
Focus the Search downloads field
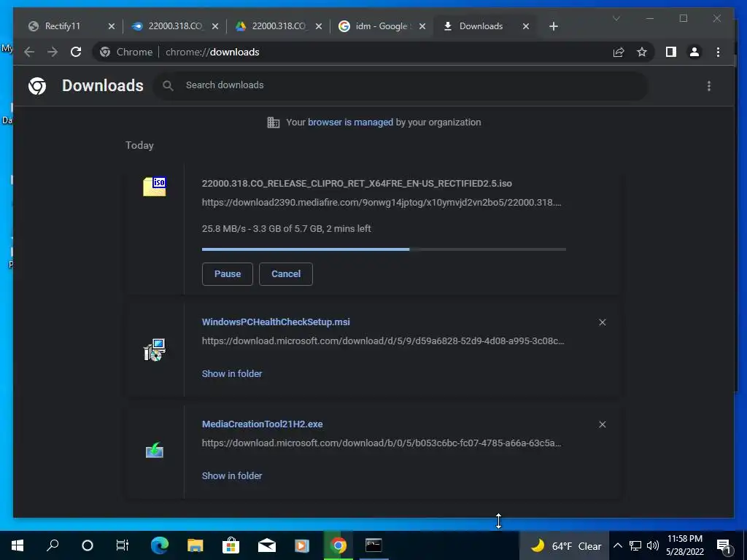(x=400, y=86)
